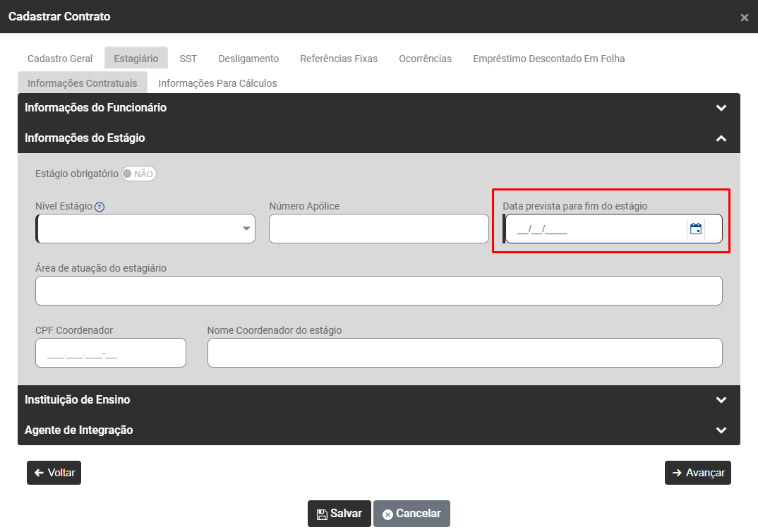Image resolution: width=758 pixels, height=532 pixels.
Task: Click the Salvar button
Action: click(x=339, y=514)
